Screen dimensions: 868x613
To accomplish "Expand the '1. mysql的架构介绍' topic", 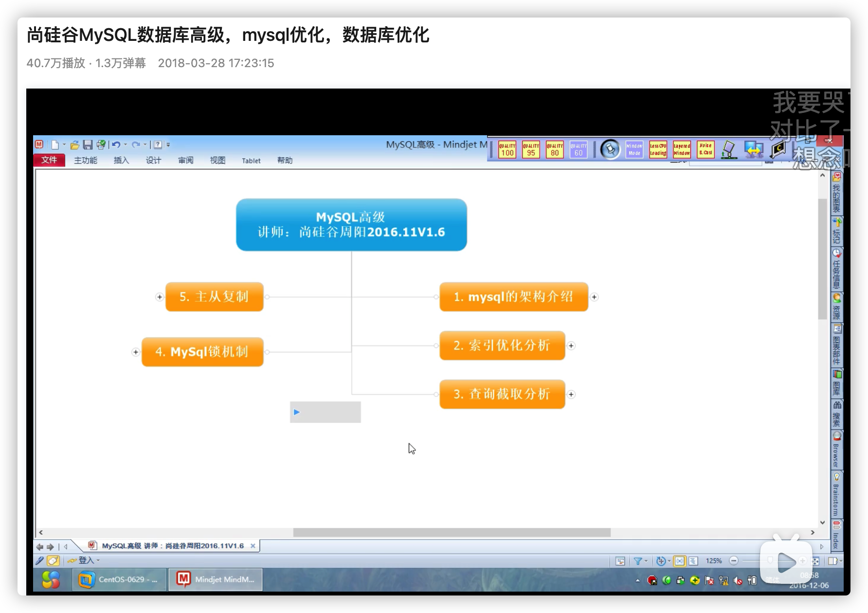I will coord(594,297).
